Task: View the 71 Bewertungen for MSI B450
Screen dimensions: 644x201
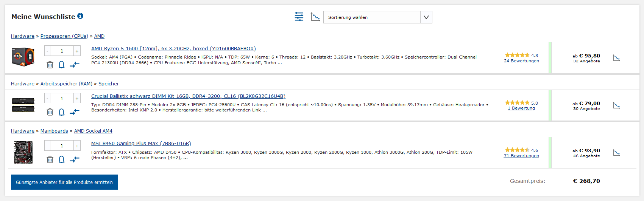Action: coord(521,156)
